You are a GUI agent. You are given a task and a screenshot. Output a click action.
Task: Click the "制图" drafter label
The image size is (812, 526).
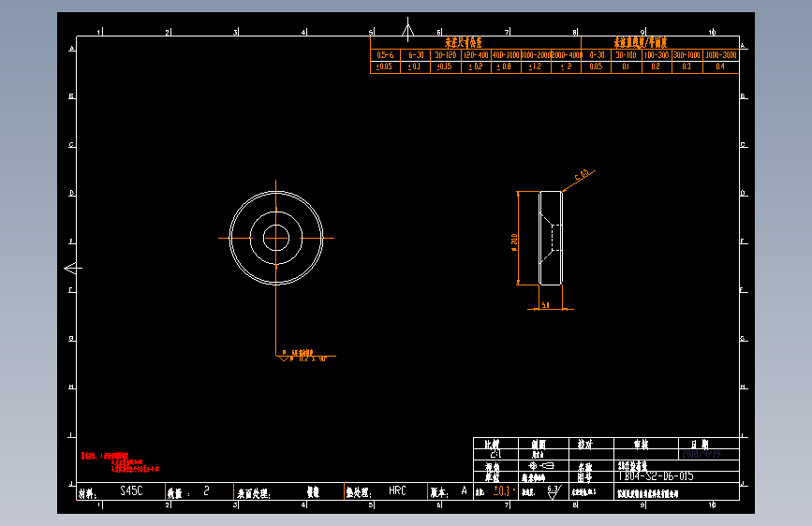click(539, 445)
